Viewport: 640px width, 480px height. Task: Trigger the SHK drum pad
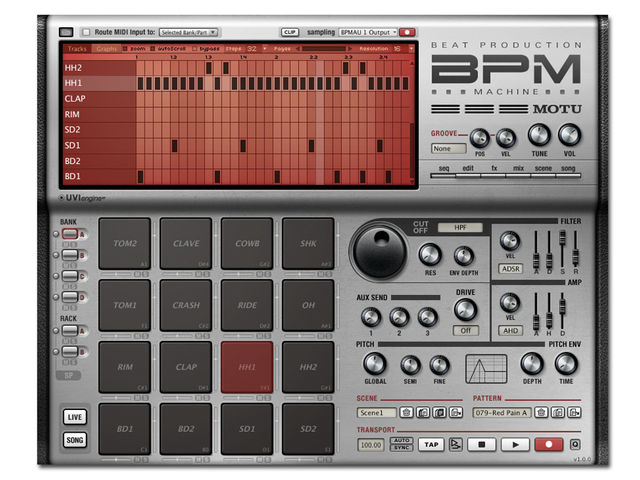coord(309,244)
